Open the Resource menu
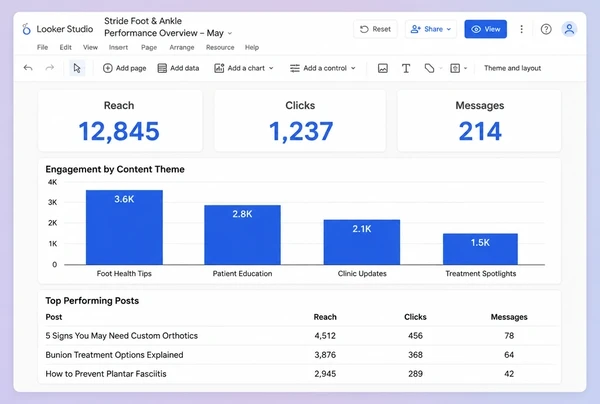Screen dimensions: 600x404 click(220, 47)
